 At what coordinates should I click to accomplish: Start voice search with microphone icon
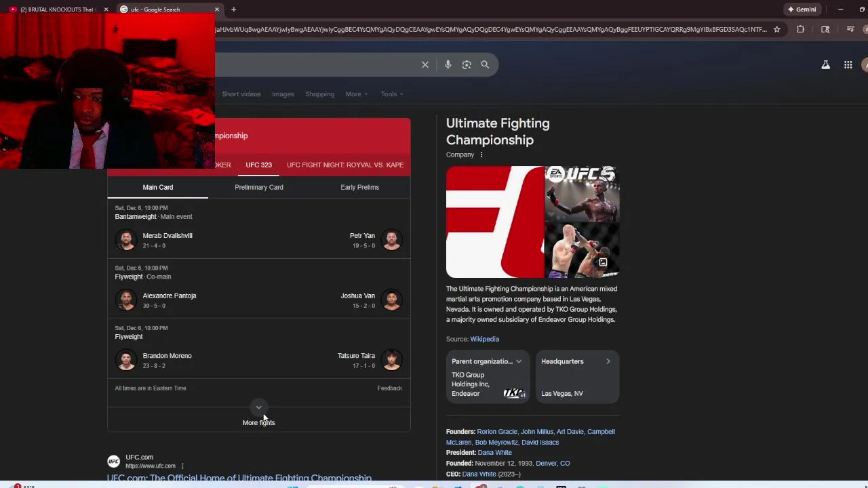click(x=448, y=65)
